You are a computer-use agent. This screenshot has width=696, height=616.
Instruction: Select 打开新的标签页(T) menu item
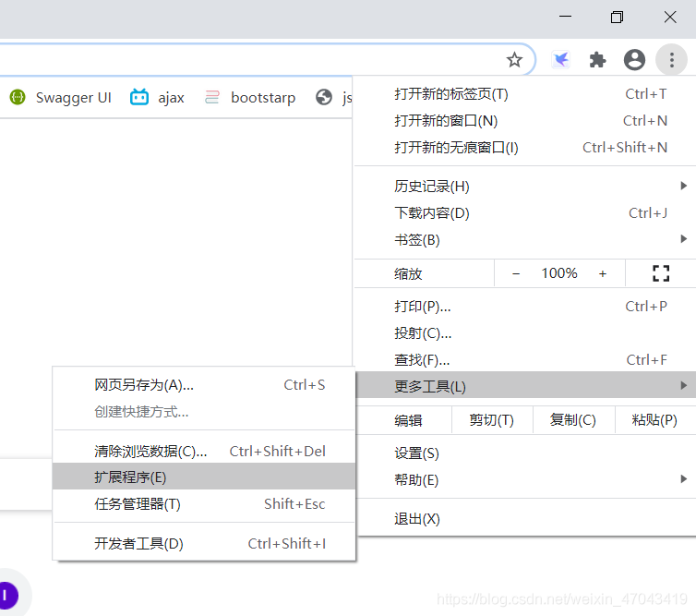(x=525, y=94)
